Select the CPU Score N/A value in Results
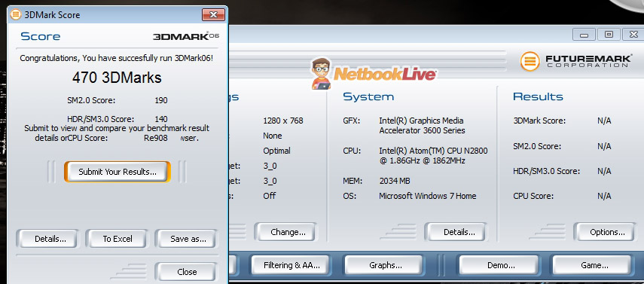This screenshot has height=284, width=644. pos(604,196)
